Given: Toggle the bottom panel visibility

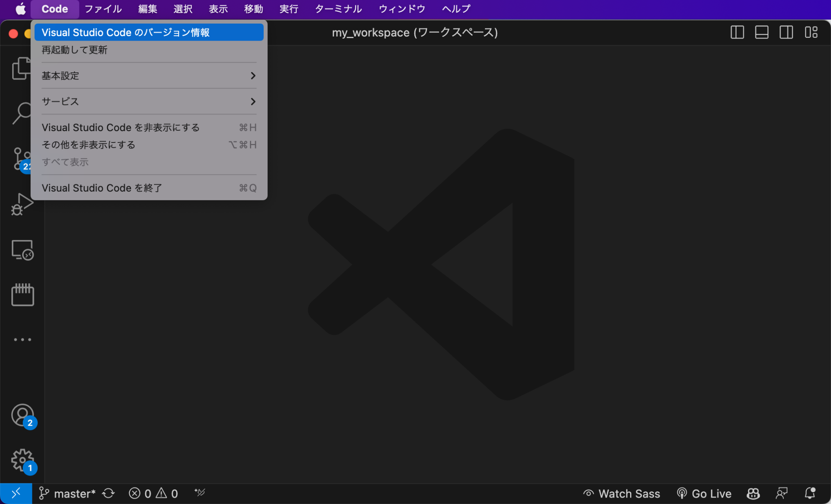Looking at the screenshot, I should point(761,32).
